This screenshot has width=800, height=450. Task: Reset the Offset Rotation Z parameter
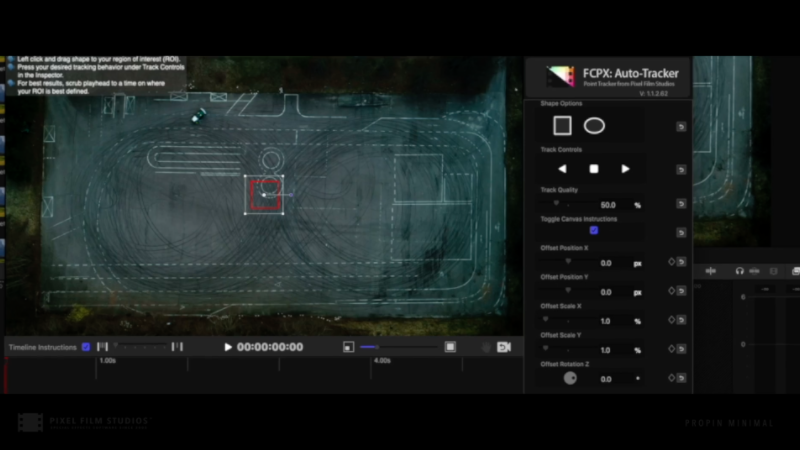[x=681, y=378]
